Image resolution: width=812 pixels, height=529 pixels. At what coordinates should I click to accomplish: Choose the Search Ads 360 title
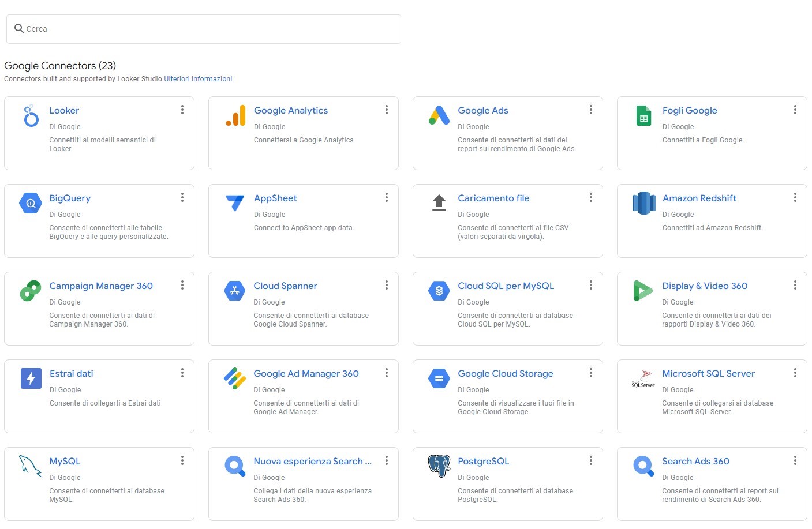click(695, 461)
